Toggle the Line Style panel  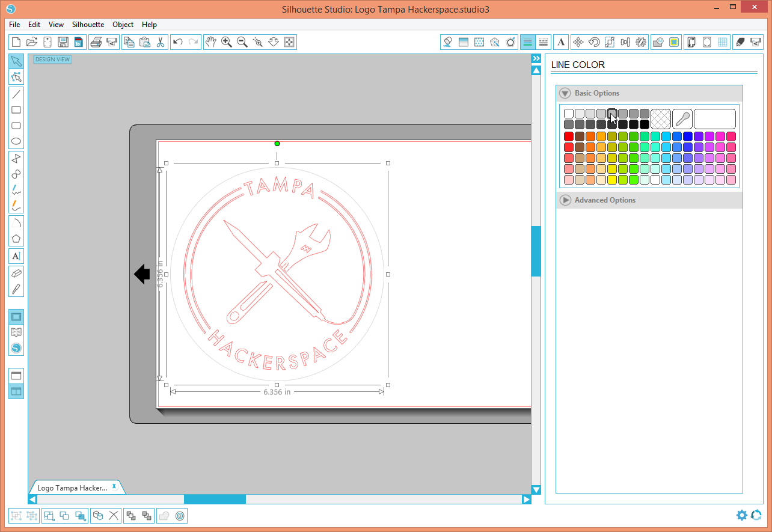coord(544,42)
